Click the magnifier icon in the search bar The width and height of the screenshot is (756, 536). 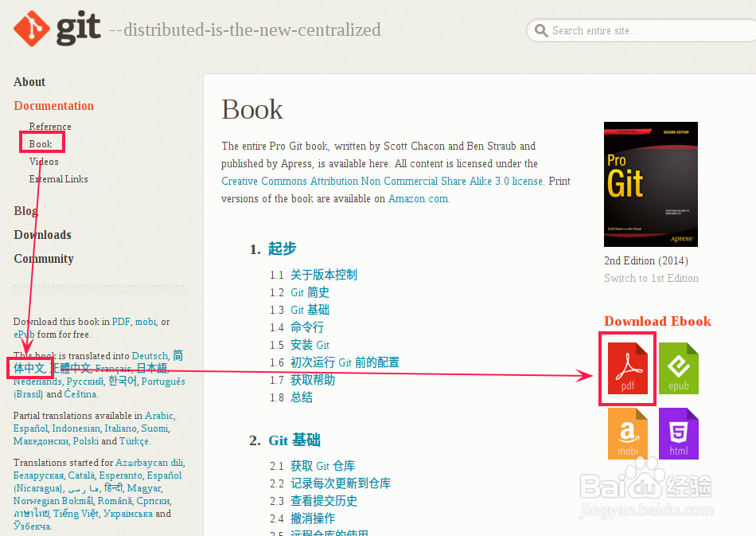click(541, 29)
